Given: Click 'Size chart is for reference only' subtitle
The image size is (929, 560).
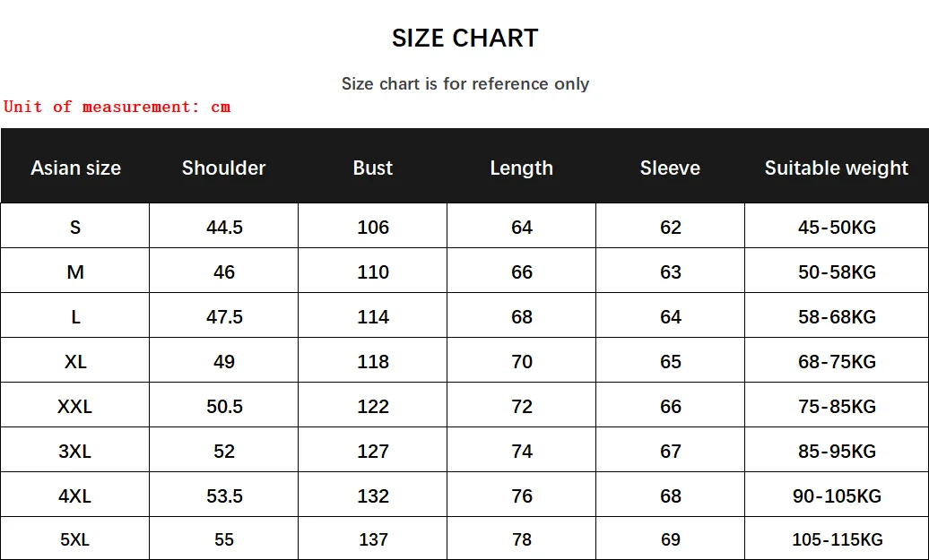Looking at the screenshot, I should coord(464,83).
